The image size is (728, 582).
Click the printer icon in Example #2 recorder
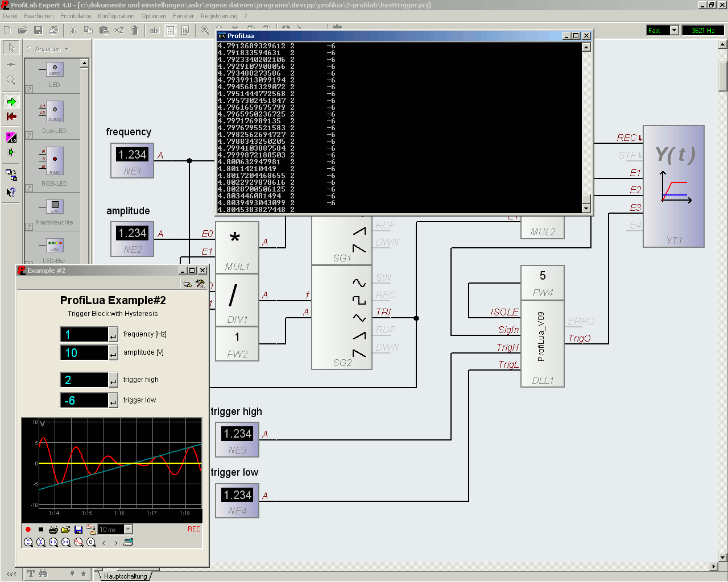click(x=53, y=529)
